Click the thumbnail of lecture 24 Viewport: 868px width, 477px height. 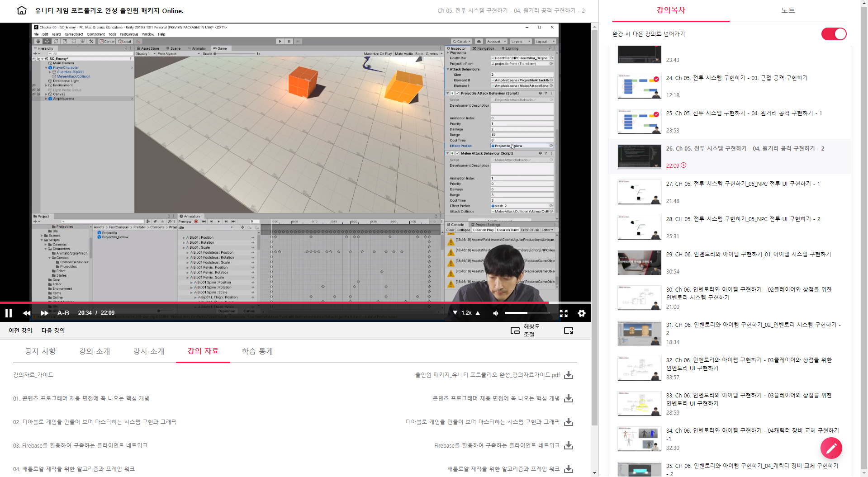point(640,86)
